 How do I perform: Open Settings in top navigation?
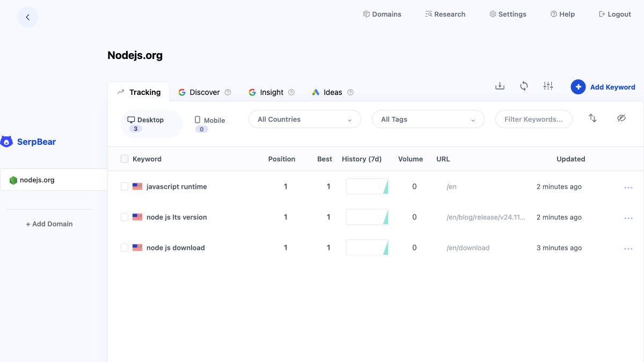pos(508,14)
